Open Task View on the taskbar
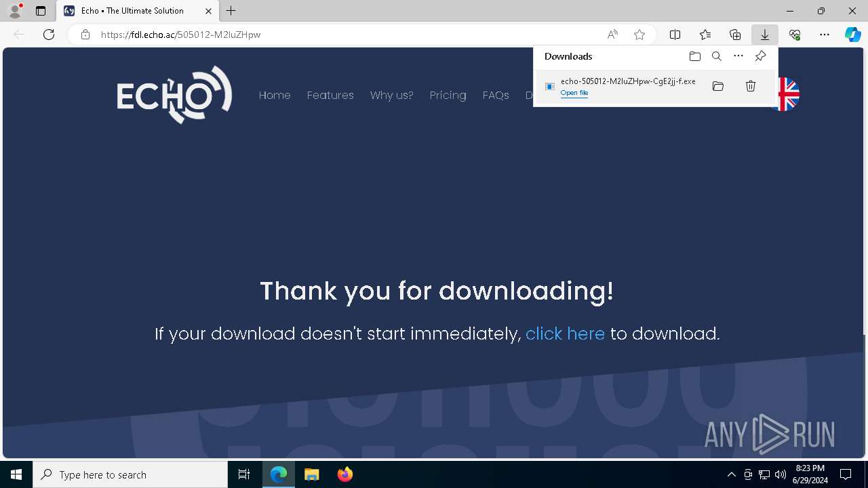868x488 pixels. click(244, 474)
